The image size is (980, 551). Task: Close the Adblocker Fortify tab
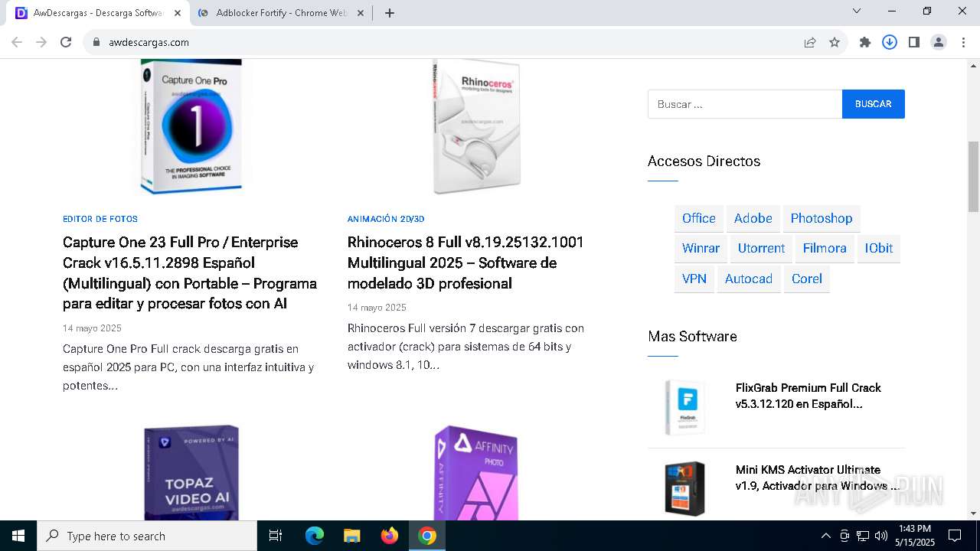360,13
